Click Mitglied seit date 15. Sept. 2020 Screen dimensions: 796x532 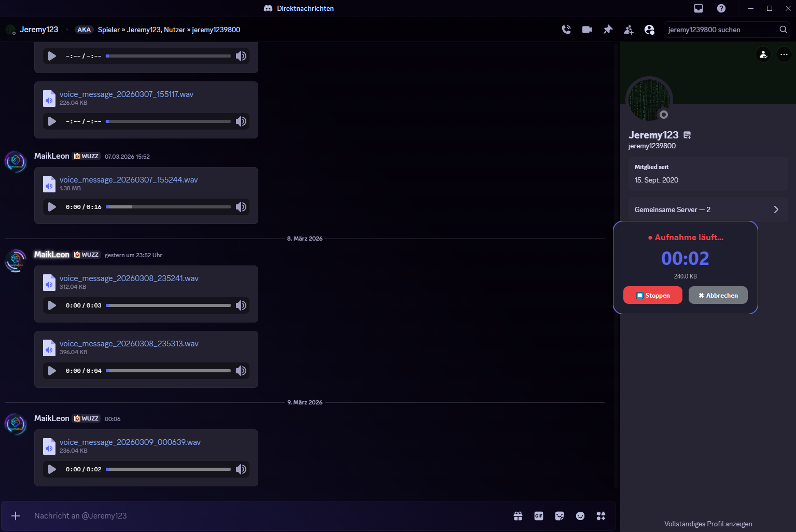pos(657,180)
